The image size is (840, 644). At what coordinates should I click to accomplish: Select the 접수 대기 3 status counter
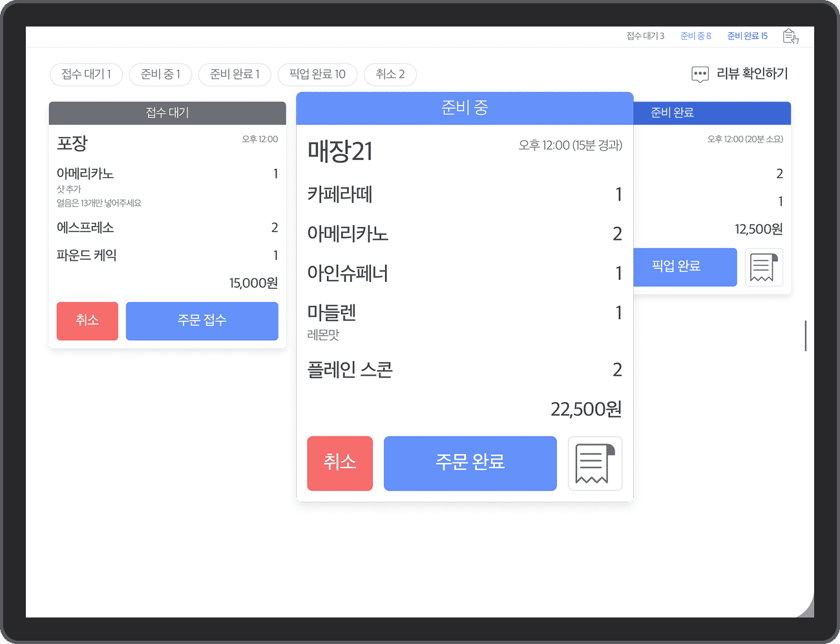coord(644,36)
